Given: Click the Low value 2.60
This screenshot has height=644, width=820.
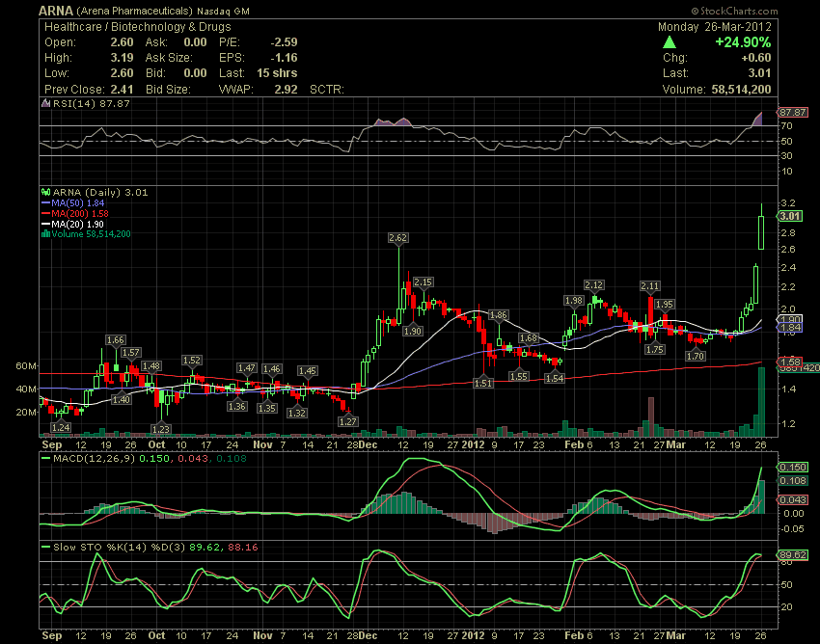Looking at the screenshot, I should [122, 73].
